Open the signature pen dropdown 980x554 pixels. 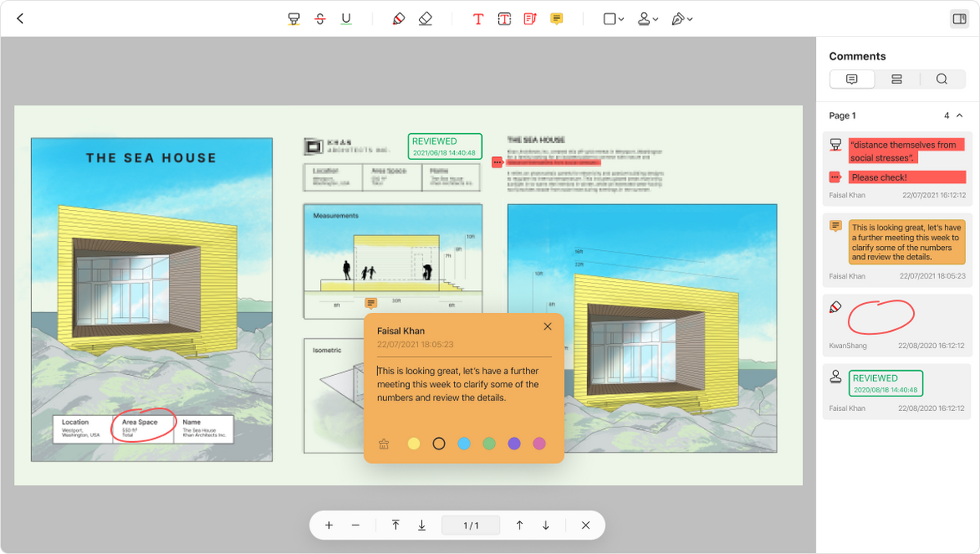click(x=681, y=19)
